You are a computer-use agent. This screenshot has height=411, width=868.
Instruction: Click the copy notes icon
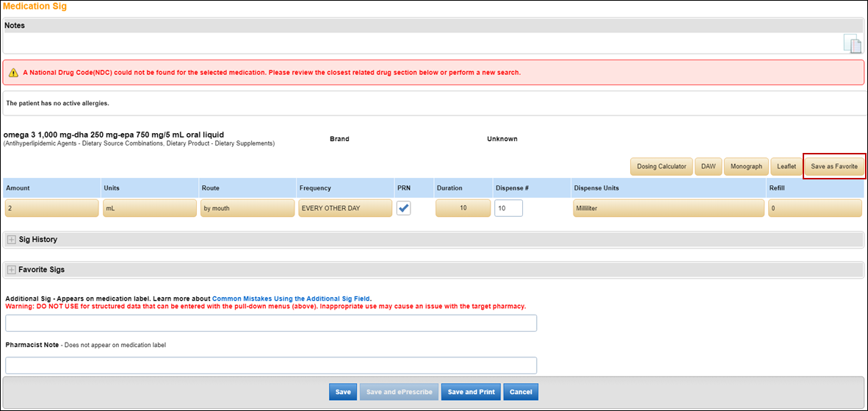click(852, 44)
